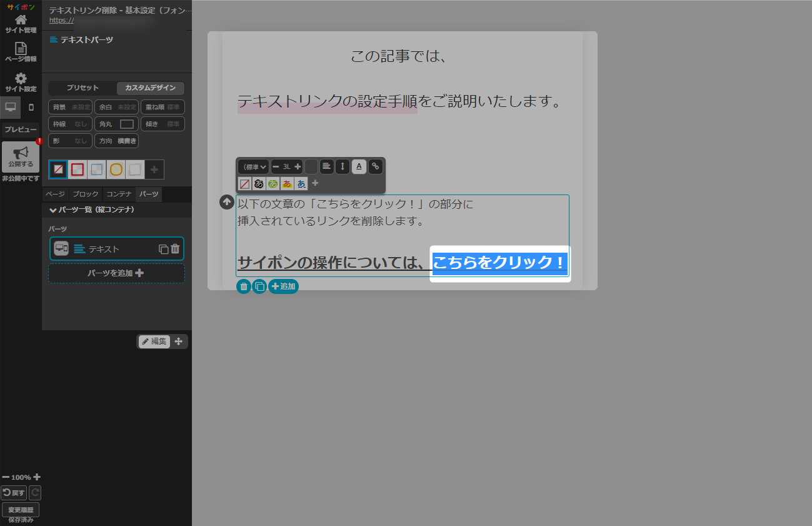Apply black outlined あ text preset
The height and width of the screenshot is (526, 812).
click(x=259, y=184)
